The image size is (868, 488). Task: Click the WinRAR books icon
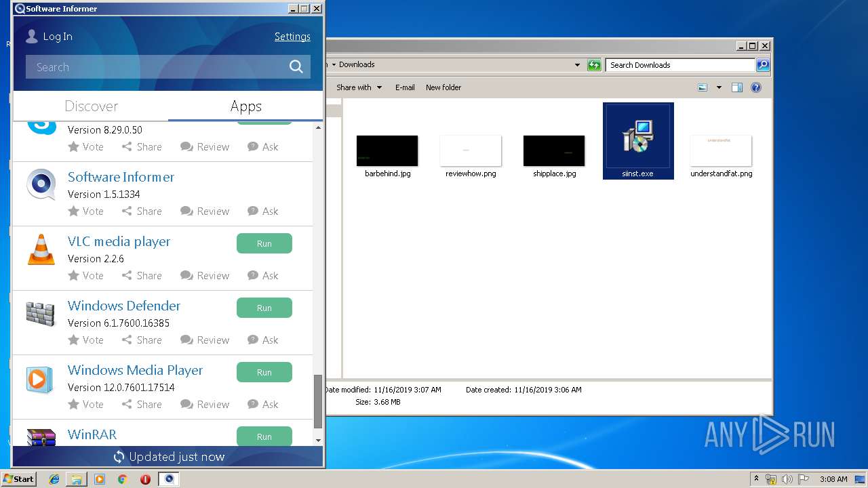tap(41, 437)
